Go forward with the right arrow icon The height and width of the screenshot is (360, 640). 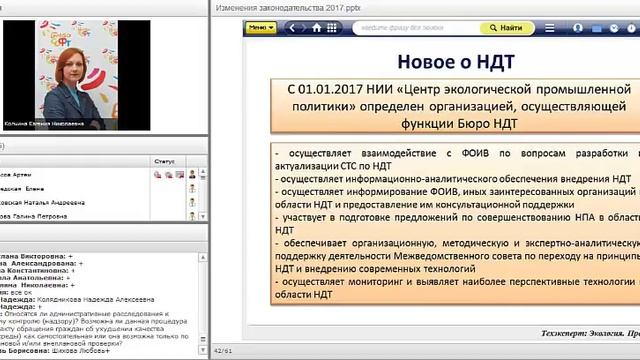tap(303, 28)
